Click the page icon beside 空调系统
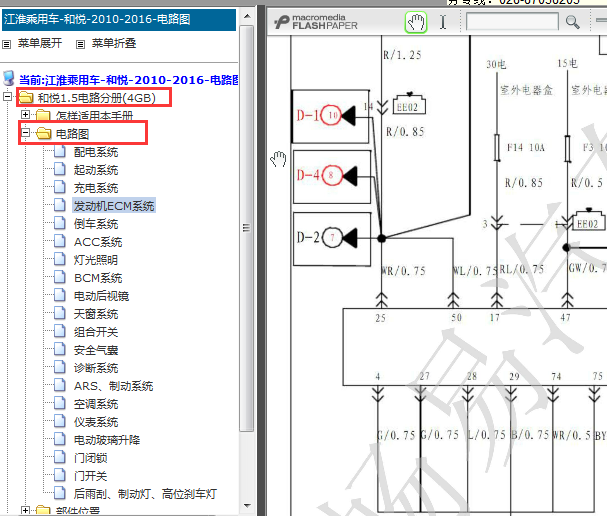The height and width of the screenshot is (516, 607). 60,403
